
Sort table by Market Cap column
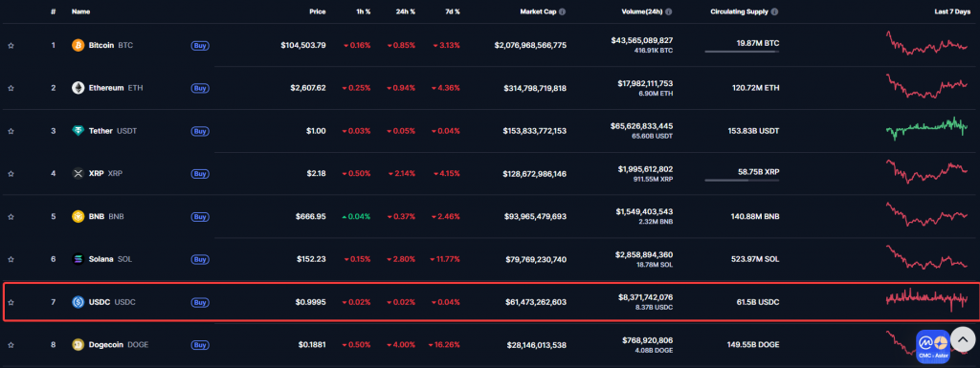[x=538, y=11]
